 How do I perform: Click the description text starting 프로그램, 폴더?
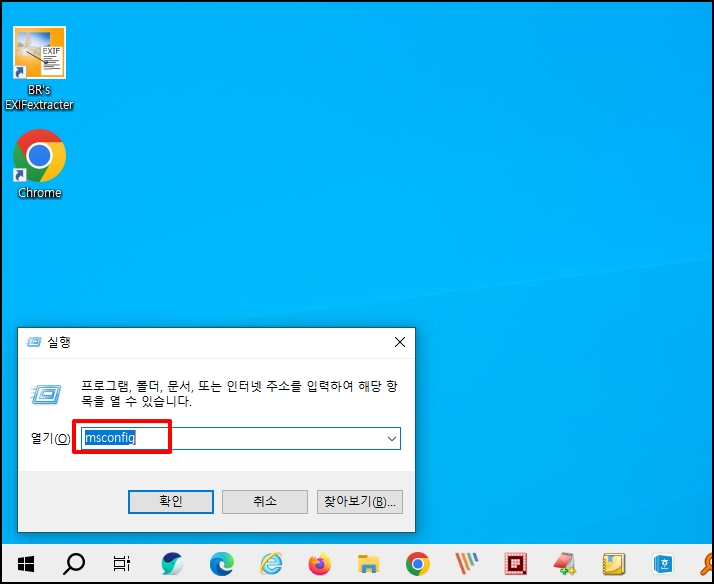(239, 394)
